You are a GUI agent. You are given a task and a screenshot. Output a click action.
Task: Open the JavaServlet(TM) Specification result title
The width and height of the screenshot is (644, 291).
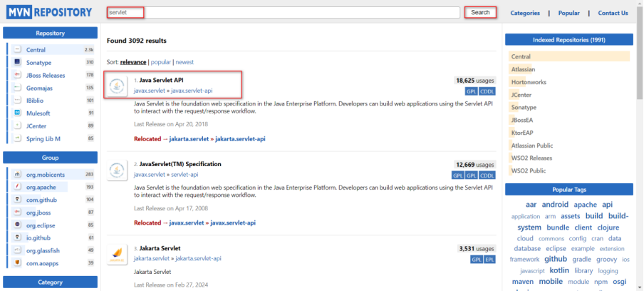180,164
